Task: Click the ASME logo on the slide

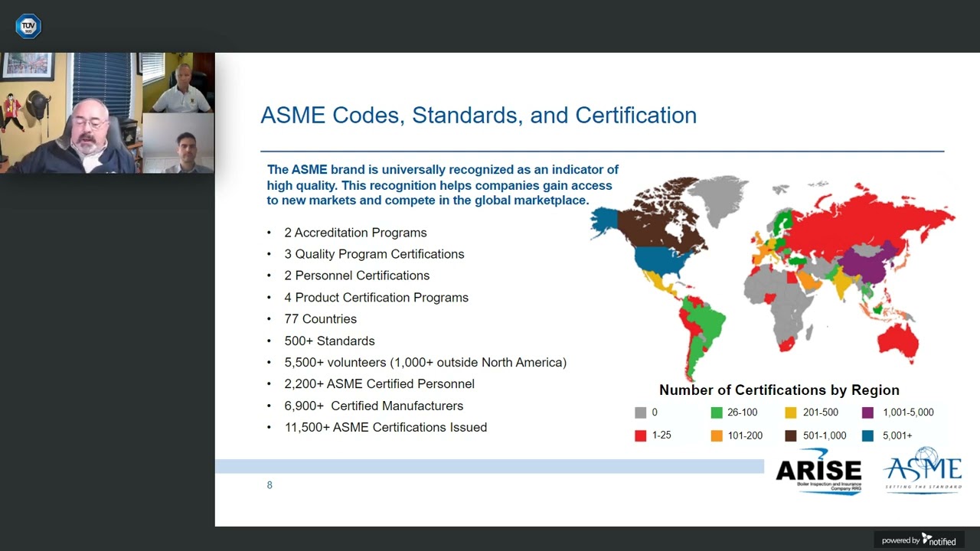Action: click(x=923, y=470)
